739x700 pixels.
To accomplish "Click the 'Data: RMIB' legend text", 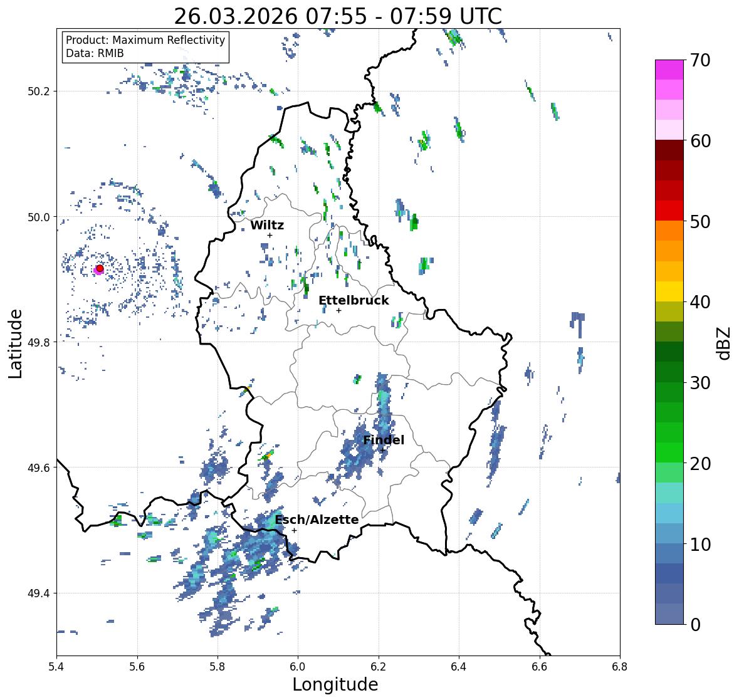I will tap(95, 53).
